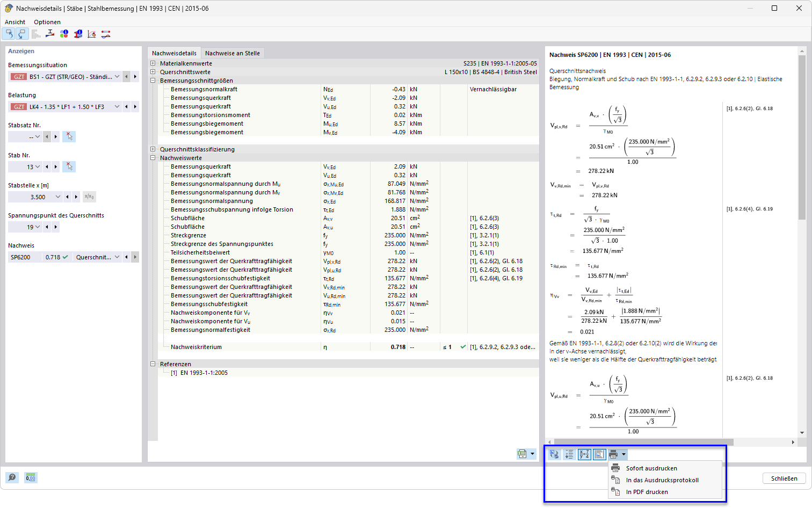Go to next Stab Nr. with right arrow

pos(56,167)
